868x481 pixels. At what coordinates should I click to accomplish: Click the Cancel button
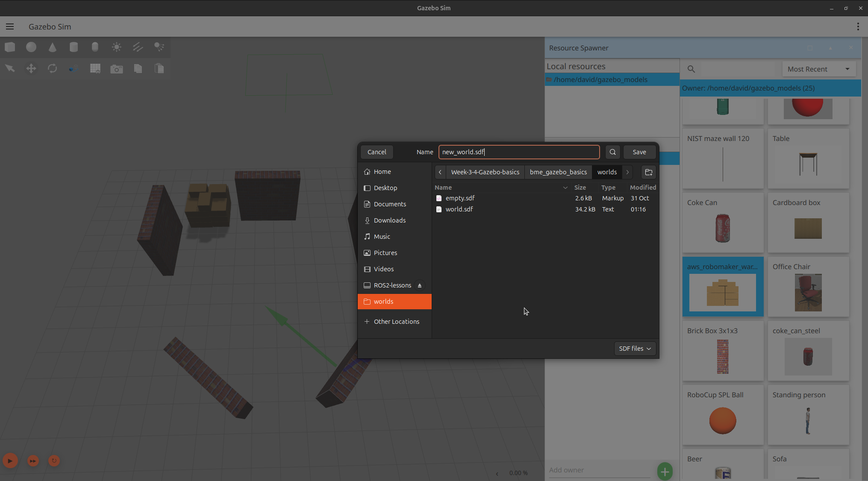(377, 152)
